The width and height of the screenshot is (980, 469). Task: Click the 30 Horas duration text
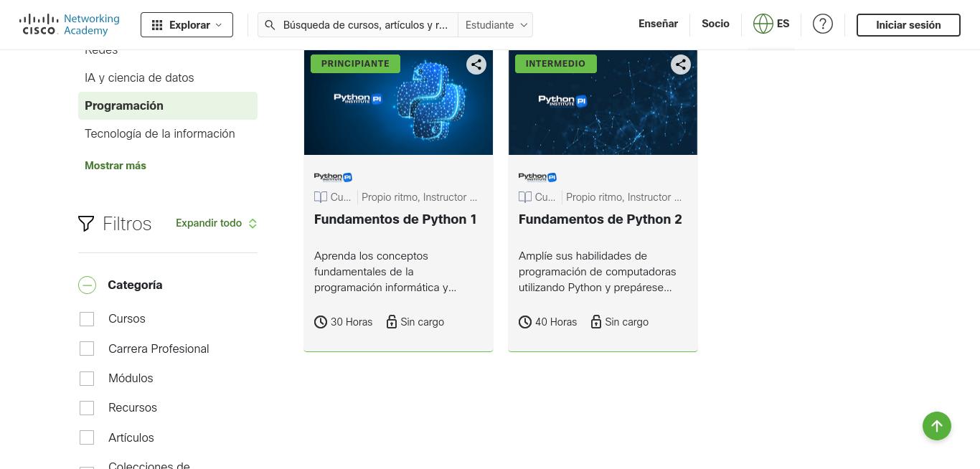352,322
